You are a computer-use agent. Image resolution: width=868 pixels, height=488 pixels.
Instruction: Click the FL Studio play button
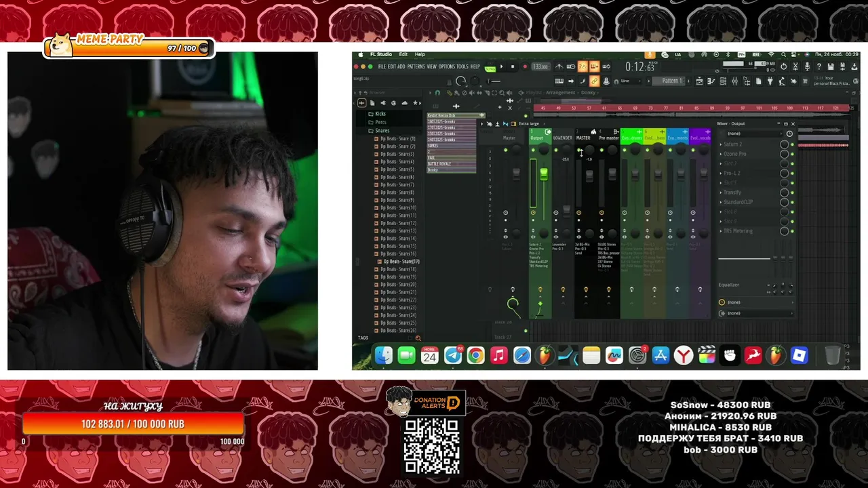[x=502, y=66]
